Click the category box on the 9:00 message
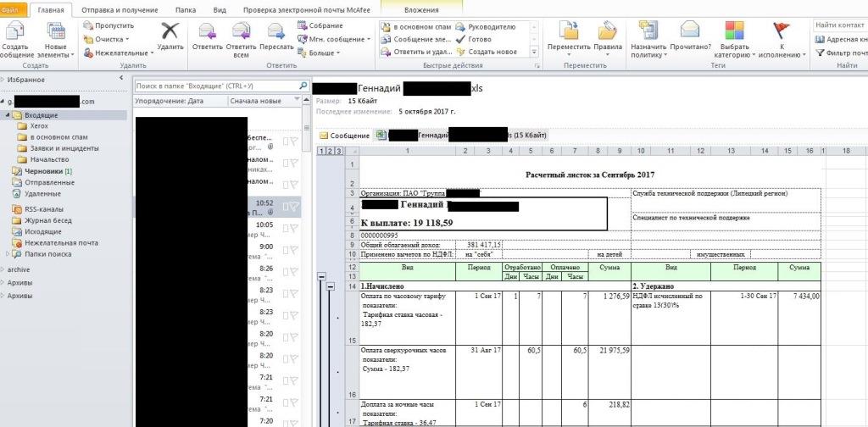868x427 pixels. pyautogui.click(x=286, y=251)
